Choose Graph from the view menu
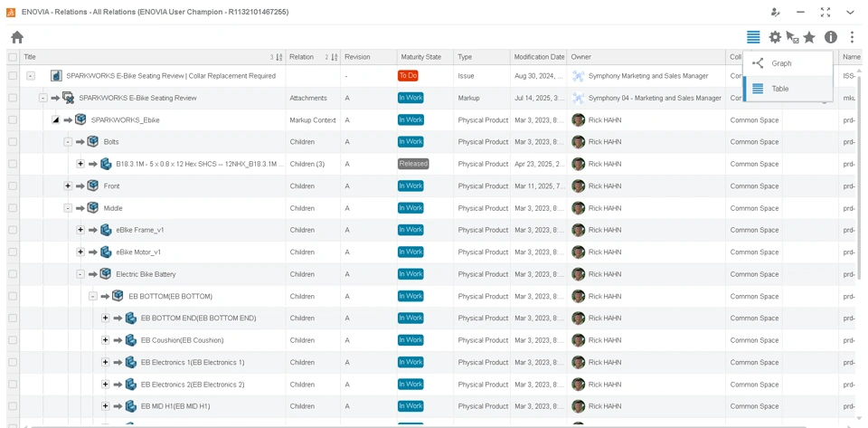Viewport: 868px width, 428px height. click(x=788, y=63)
